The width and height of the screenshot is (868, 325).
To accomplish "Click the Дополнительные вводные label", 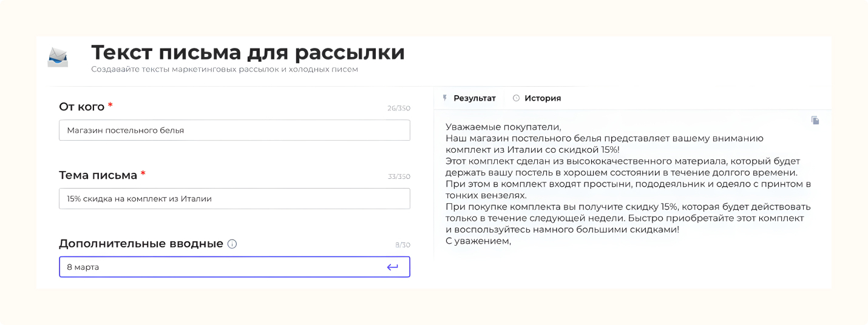I will pyautogui.click(x=141, y=244).
